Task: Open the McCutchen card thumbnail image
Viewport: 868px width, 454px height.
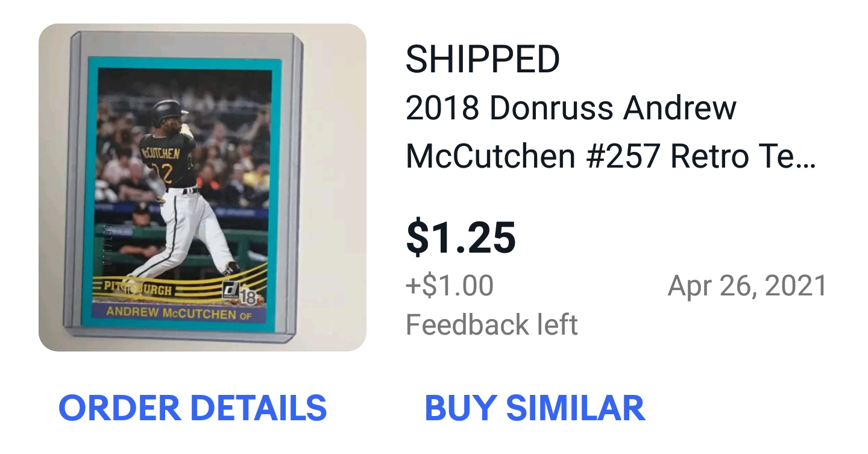Action: (203, 188)
